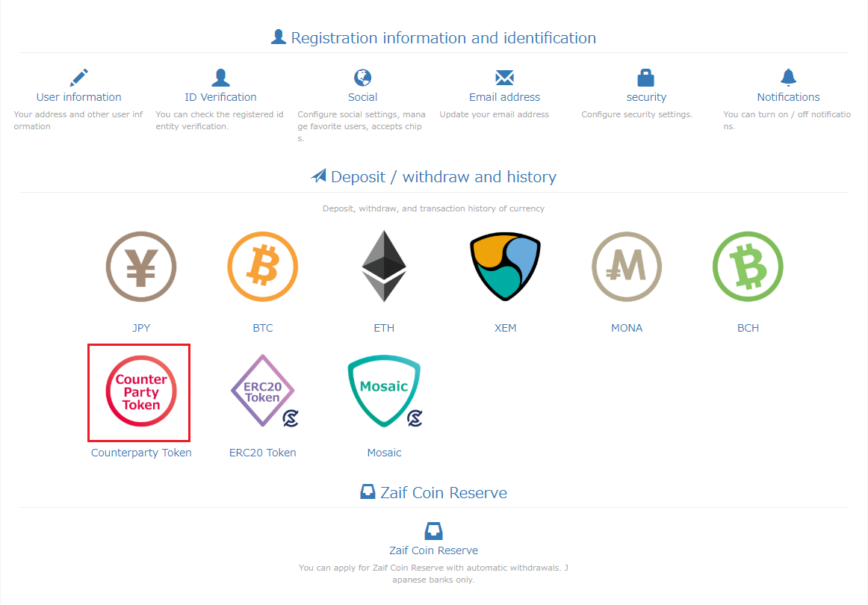The image size is (868, 605).
Task: Open the ERC20 Token purple diamond icon
Action: click(264, 391)
